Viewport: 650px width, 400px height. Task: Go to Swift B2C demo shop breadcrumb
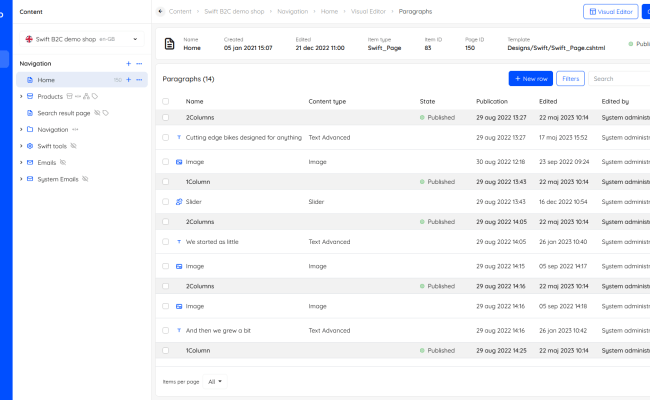click(234, 12)
